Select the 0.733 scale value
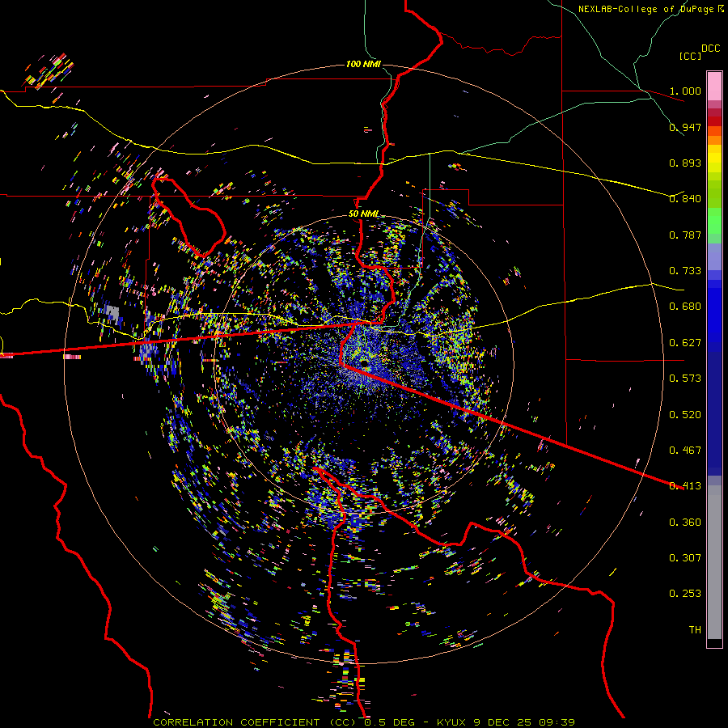Screen dimensions: 728x728 pos(685,271)
